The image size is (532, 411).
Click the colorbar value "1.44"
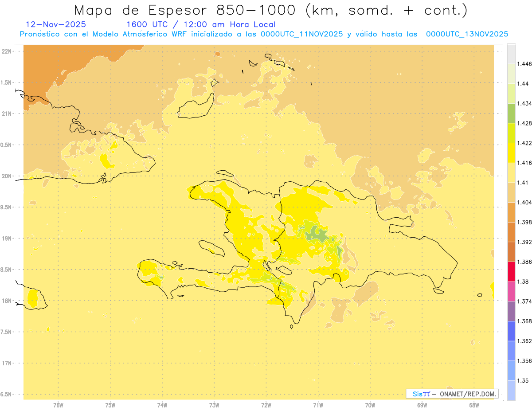(x=522, y=84)
